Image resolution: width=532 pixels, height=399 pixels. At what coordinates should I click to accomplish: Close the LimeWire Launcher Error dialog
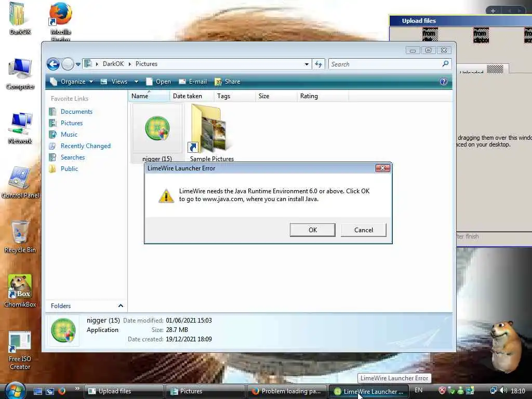tap(382, 168)
